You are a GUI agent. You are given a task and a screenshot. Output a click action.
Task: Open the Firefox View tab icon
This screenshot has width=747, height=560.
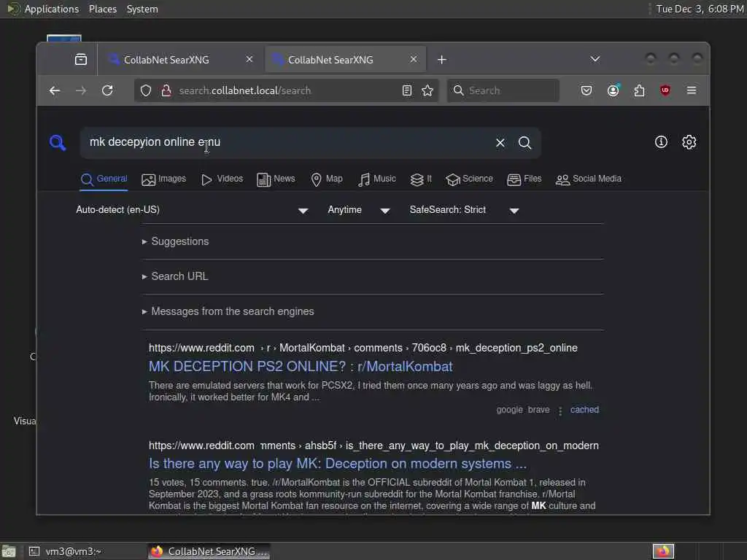point(81,60)
